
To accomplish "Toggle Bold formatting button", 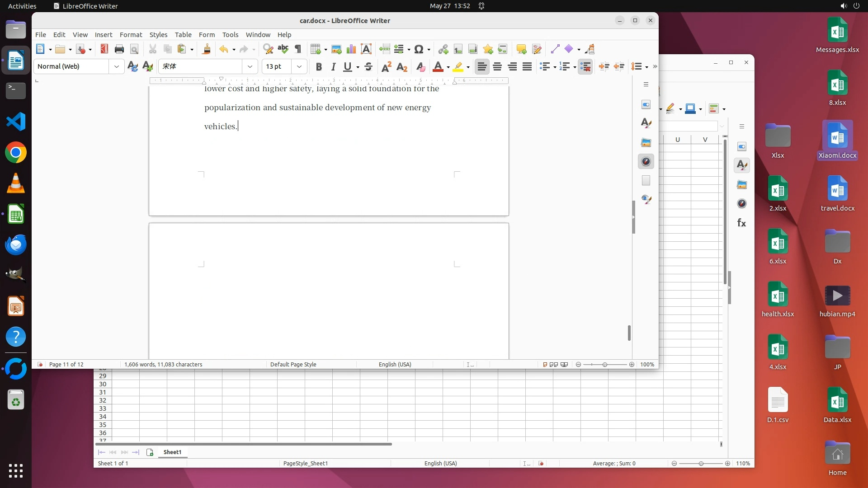I will coord(319,67).
